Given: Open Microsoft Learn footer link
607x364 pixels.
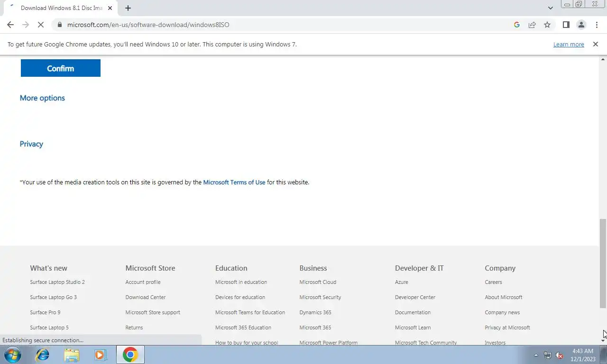Looking at the screenshot, I should click(413, 328).
